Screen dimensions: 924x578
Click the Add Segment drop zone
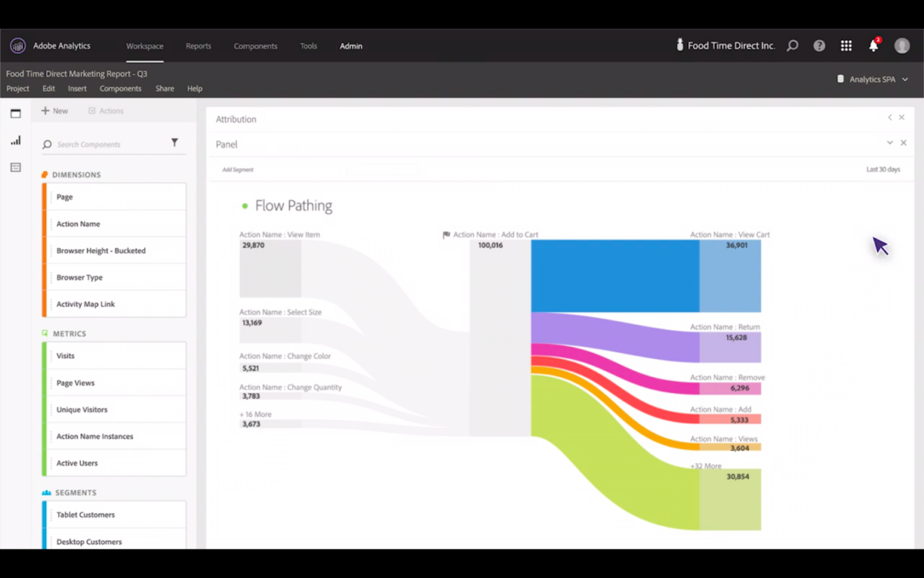click(x=238, y=169)
